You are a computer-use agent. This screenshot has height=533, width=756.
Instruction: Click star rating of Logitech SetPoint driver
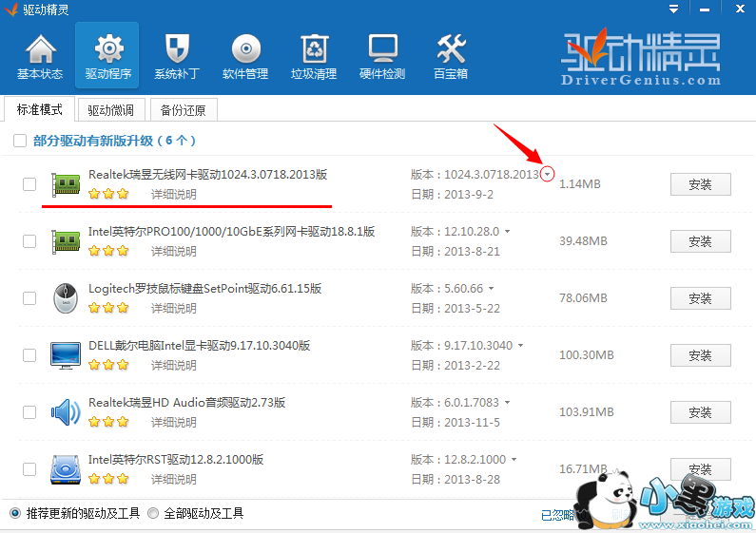pyautogui.click(x=108, y=308)
